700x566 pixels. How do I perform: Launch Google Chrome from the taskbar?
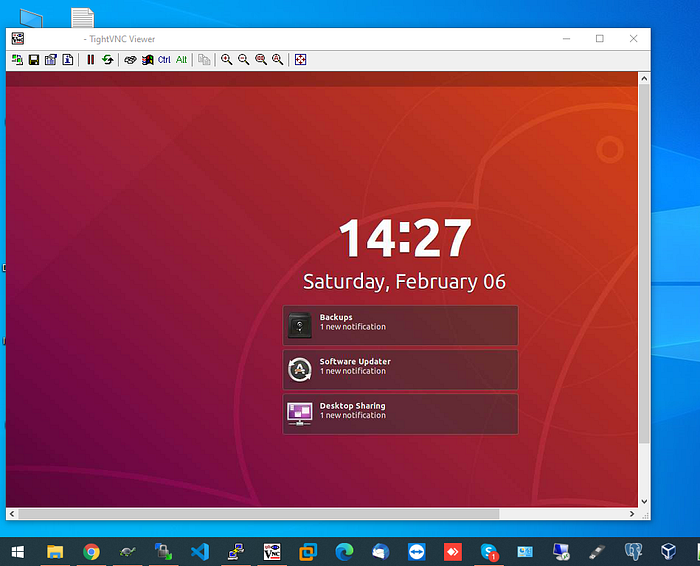pyautogui.click(x=92, y=552)
